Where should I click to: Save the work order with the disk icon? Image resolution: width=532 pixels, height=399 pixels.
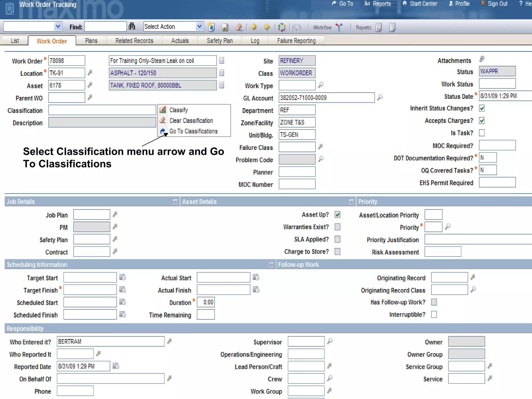coord(225,27)
